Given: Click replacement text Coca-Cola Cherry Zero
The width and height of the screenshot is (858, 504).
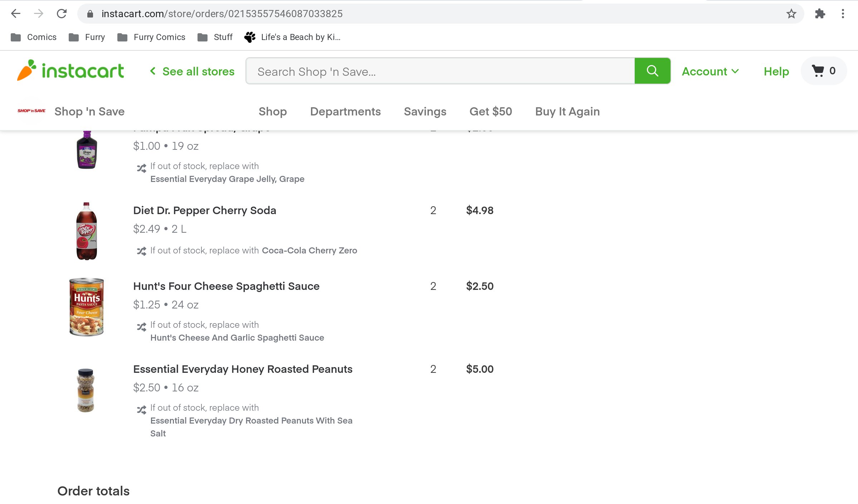Looking at the screenshot, I should click(x=309, y=250).
